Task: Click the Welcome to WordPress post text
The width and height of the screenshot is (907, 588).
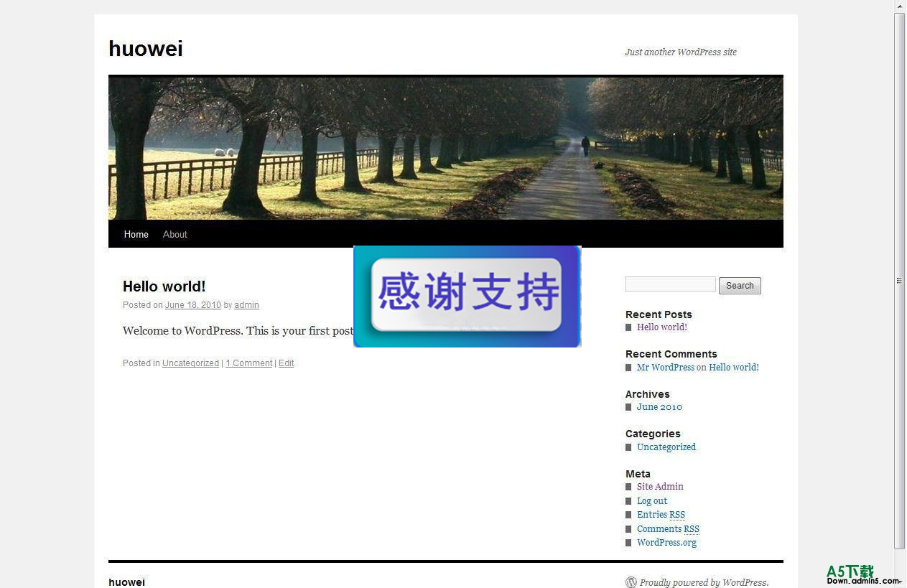Action: pos(238,331)
